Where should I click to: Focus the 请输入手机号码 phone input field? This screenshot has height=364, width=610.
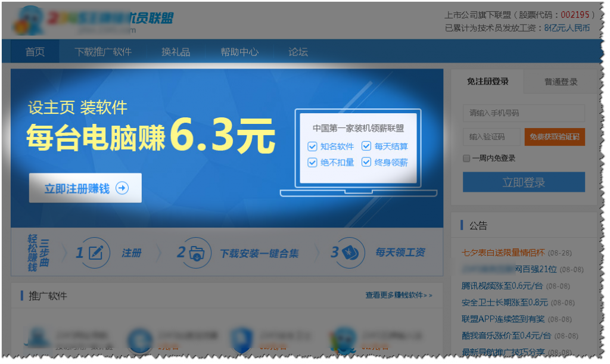(523, 113)
